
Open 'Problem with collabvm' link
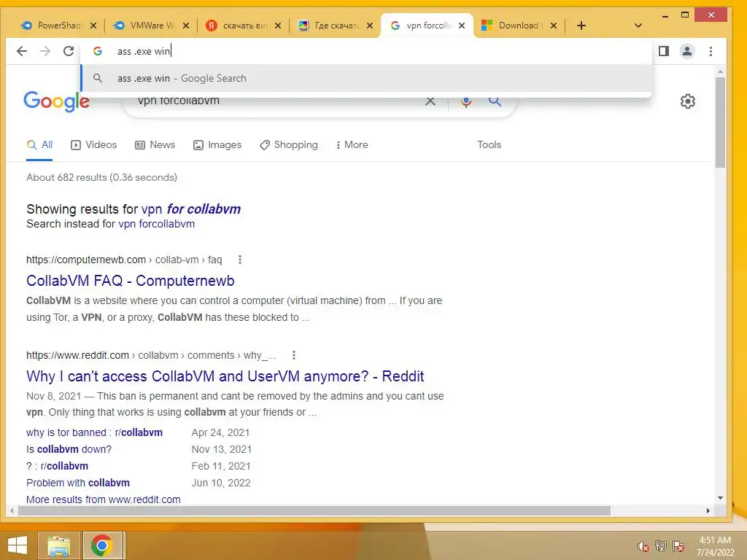[x=77, y=483]
